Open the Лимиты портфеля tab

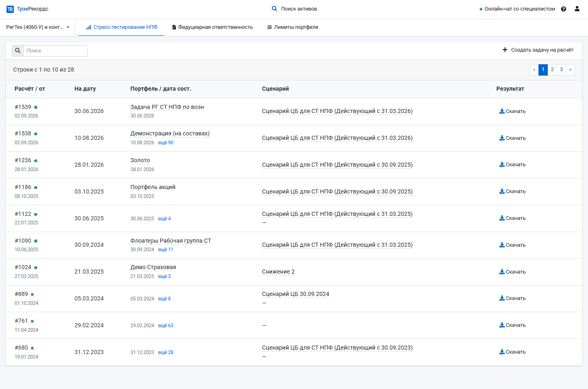tap(293, 27)
